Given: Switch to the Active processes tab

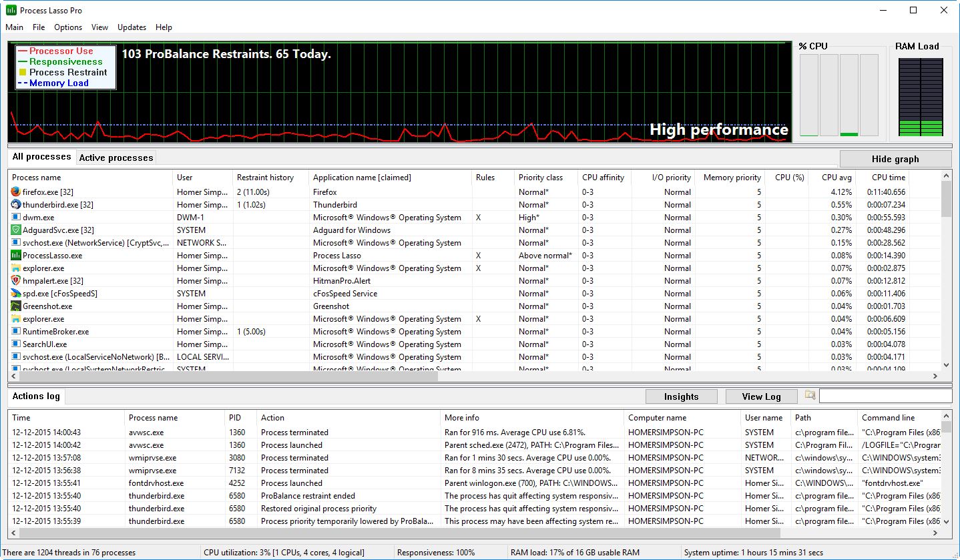Looking at the screenshot, I should tap(116, 158).
